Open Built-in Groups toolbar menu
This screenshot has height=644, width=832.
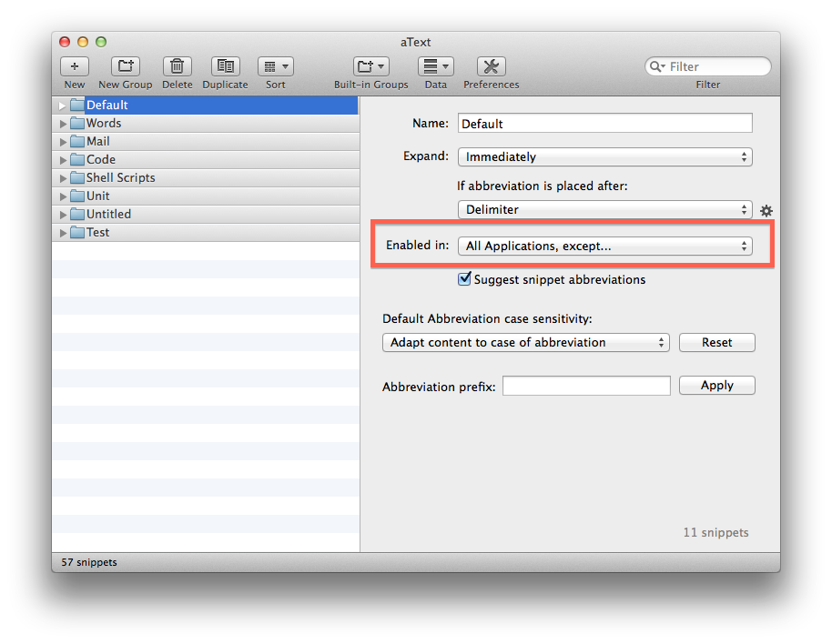(x=370, y=66)
